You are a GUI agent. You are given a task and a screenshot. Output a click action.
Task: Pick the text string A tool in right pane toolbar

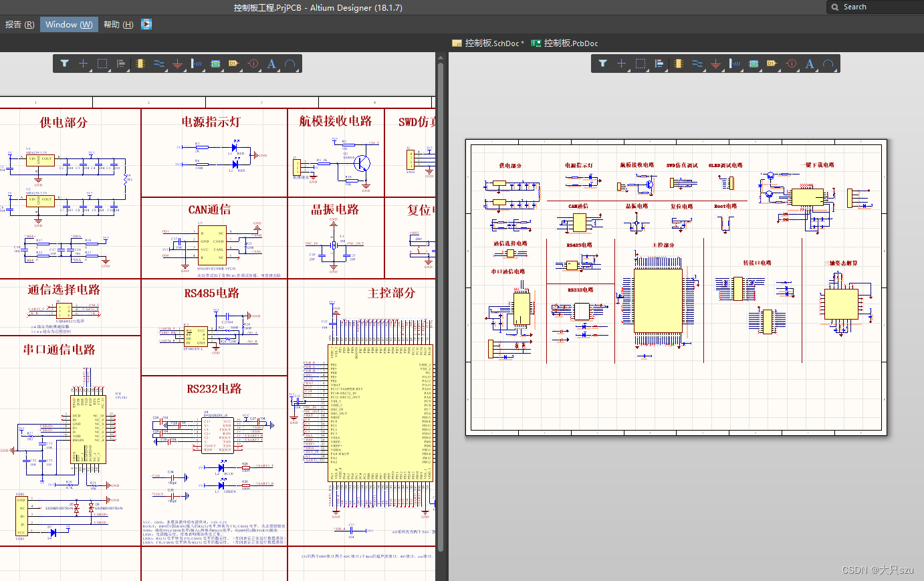tap(810, 64)
